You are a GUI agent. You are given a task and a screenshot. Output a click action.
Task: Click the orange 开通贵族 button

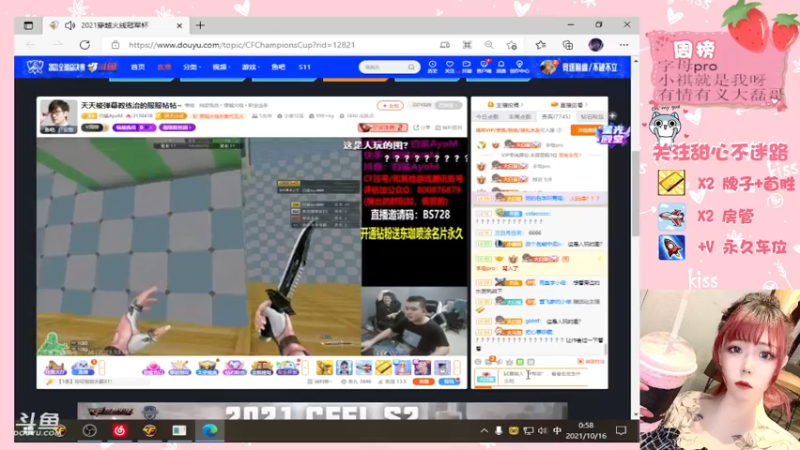(585, 131)
